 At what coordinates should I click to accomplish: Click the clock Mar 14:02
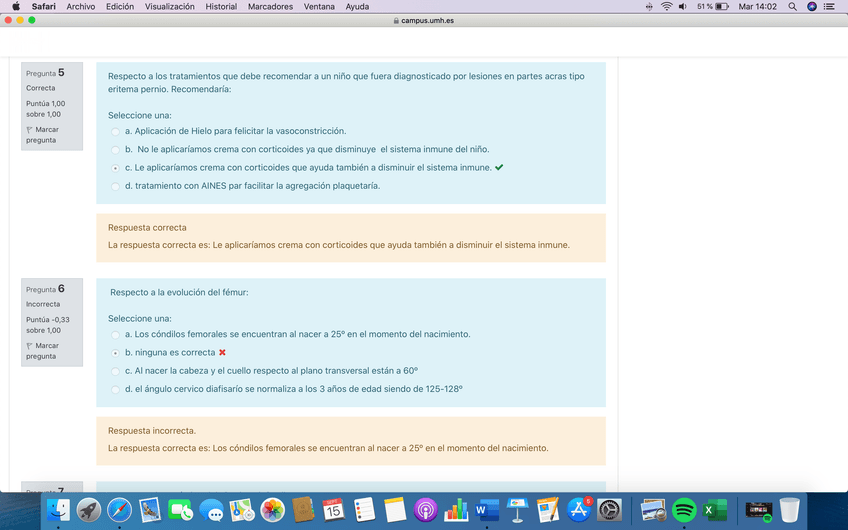758,6
